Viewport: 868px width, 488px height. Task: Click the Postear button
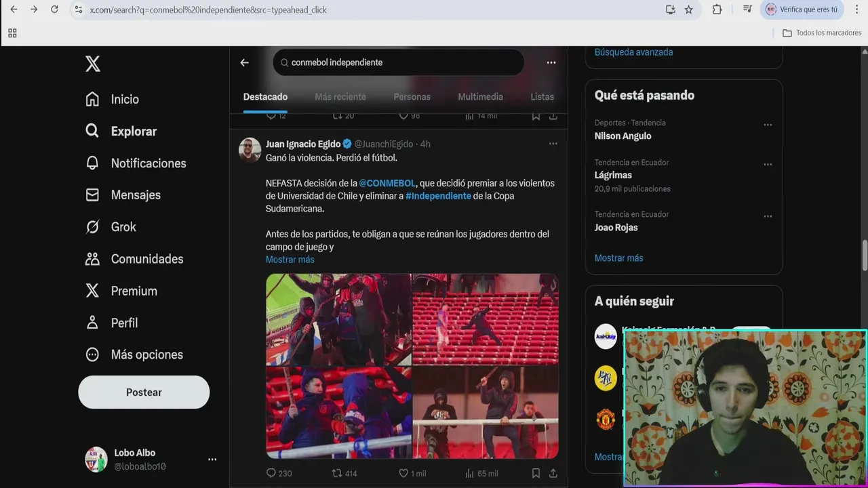(144, 392)
